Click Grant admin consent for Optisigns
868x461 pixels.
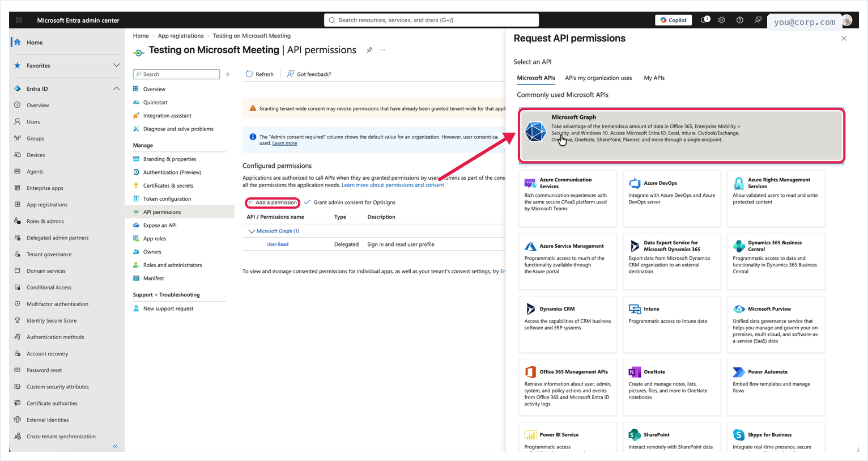350,202
